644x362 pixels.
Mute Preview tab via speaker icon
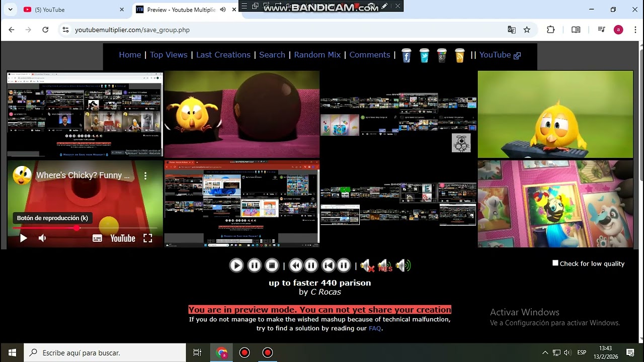click(222, 10)
